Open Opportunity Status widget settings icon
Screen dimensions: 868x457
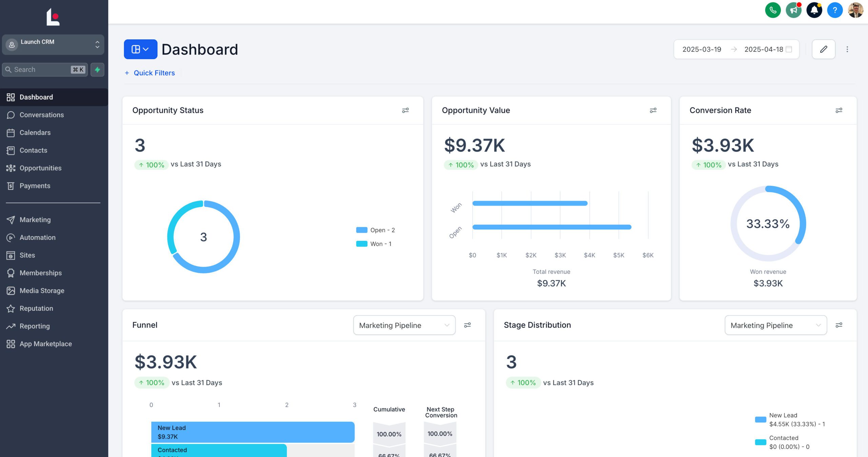click(405, 110)
